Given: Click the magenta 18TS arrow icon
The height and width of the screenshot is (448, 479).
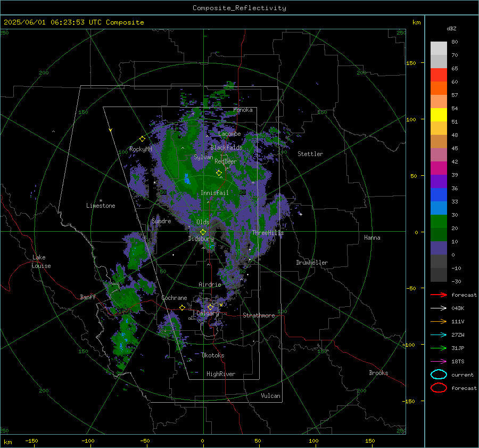Looking at the screenshot, I should click(439, 362).
